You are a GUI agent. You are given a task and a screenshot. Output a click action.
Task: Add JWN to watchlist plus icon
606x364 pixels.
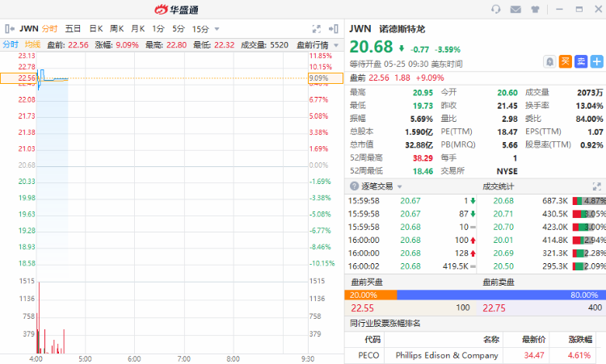coord(597,62)
